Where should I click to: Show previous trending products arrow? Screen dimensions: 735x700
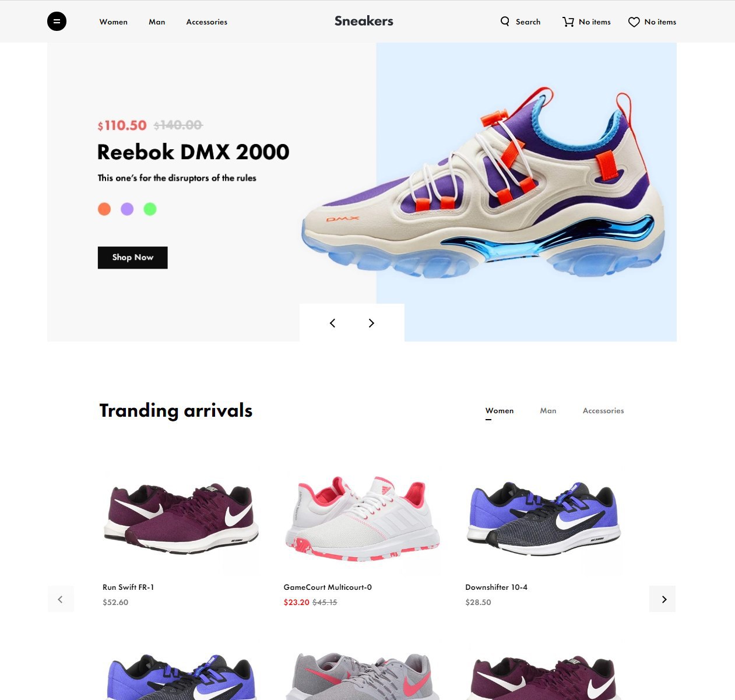[x=61, y=599]
